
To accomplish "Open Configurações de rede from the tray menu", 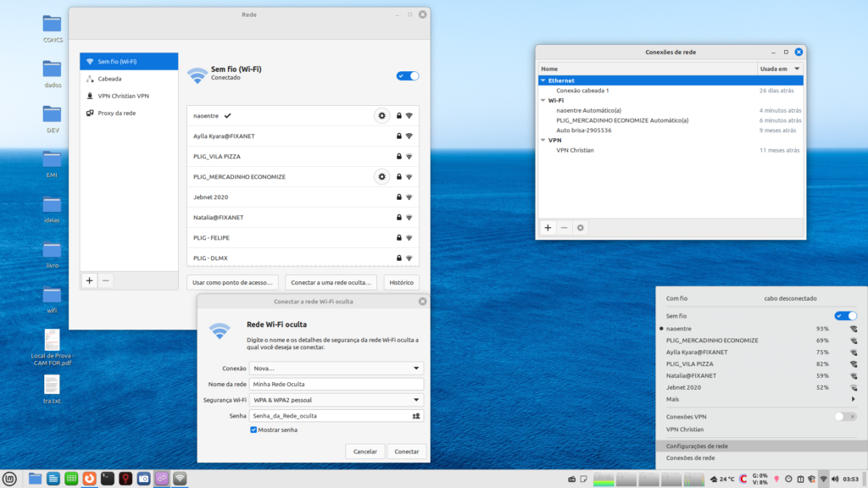I will 697,446.
